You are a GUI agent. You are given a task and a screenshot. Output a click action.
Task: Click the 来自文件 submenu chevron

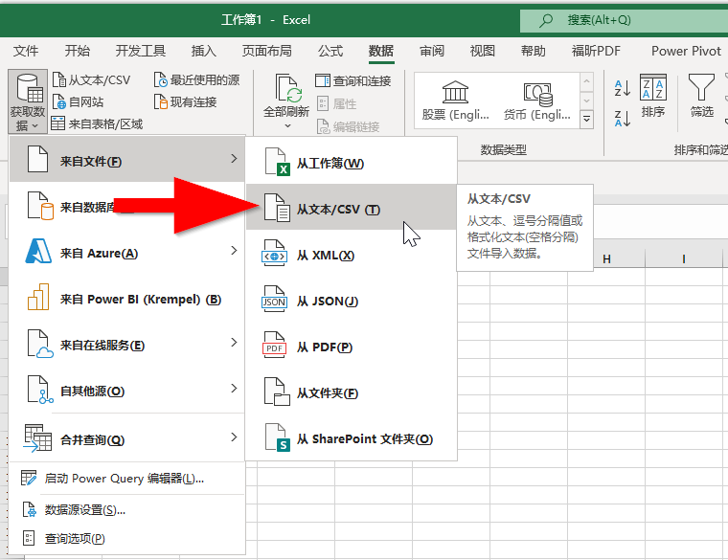(234, 159)
